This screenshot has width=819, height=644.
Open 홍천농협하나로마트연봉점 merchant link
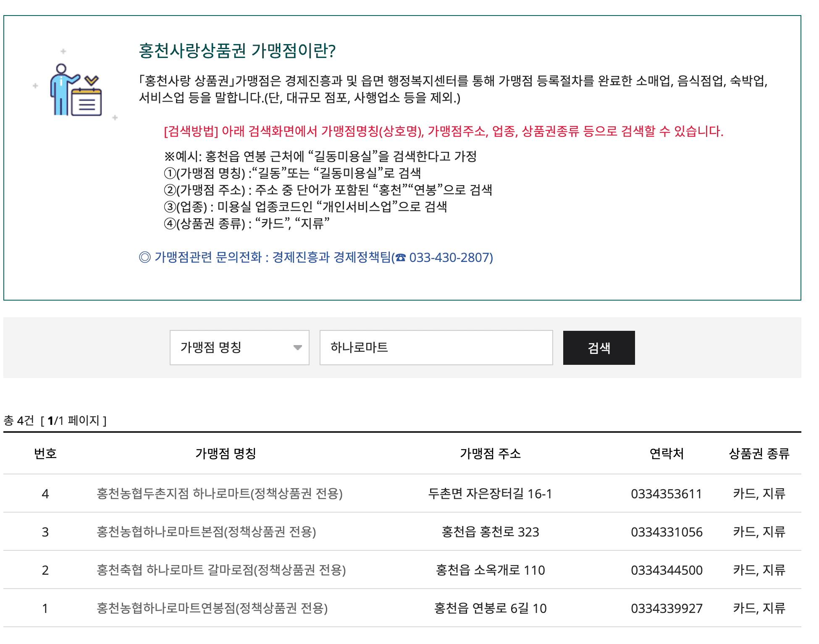(212, 608)
